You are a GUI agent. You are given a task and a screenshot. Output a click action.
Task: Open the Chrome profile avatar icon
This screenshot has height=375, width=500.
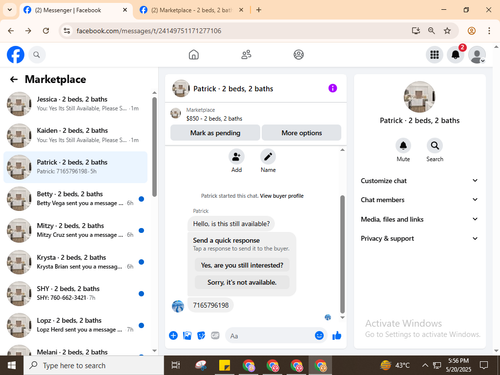pyautogui.click(x=471, y=31)
